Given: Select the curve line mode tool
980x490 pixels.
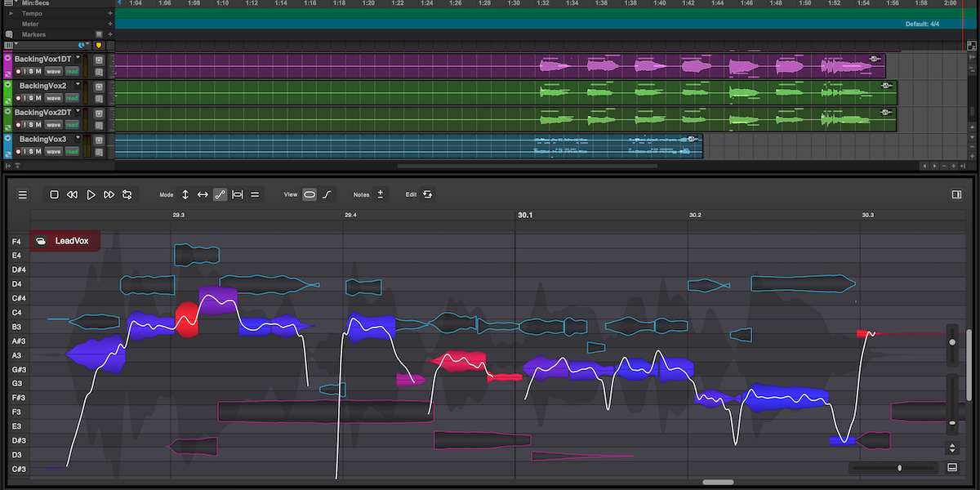Looking at the screenshot, I should [220, 195].
